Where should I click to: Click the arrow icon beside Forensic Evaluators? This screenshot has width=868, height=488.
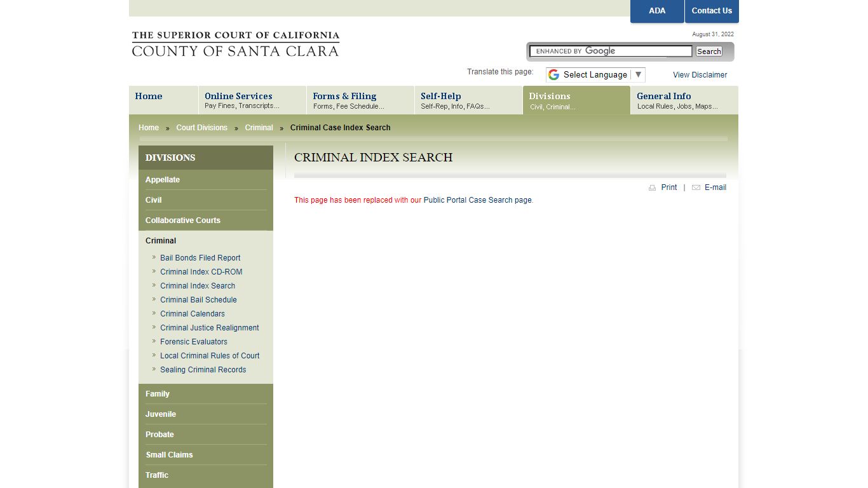[154, 341]
